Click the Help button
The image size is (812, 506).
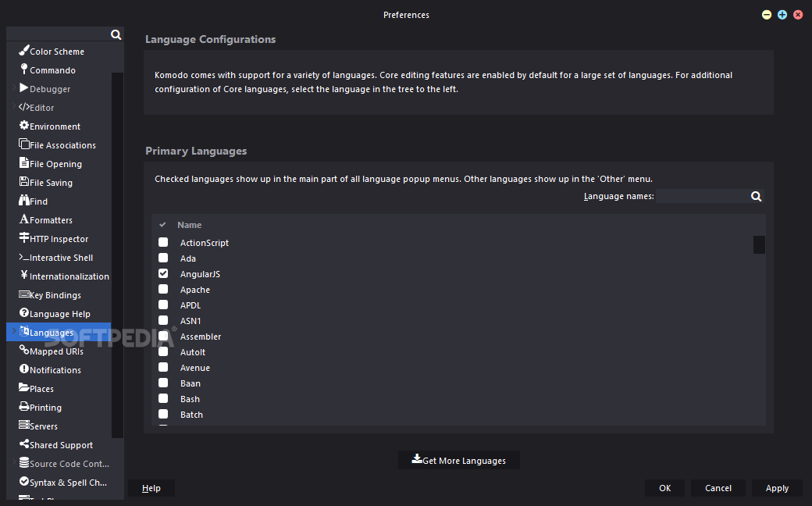[151, 488]
